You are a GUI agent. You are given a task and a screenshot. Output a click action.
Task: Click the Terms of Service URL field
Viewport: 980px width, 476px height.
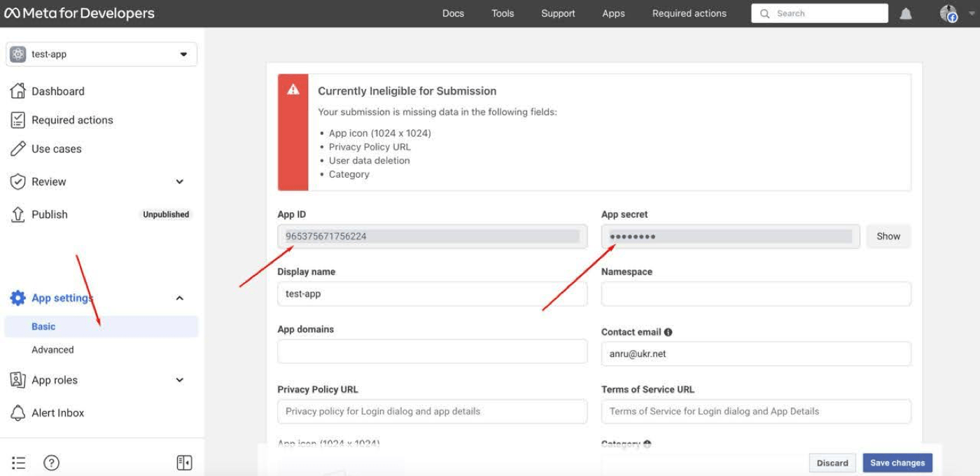click(756, 411)
